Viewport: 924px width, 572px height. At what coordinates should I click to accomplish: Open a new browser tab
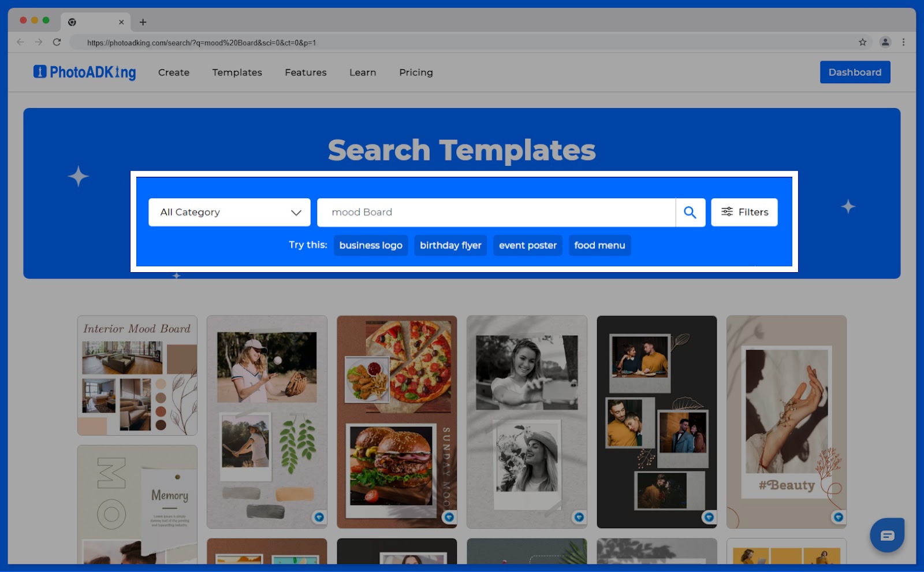tap(143, 22)
